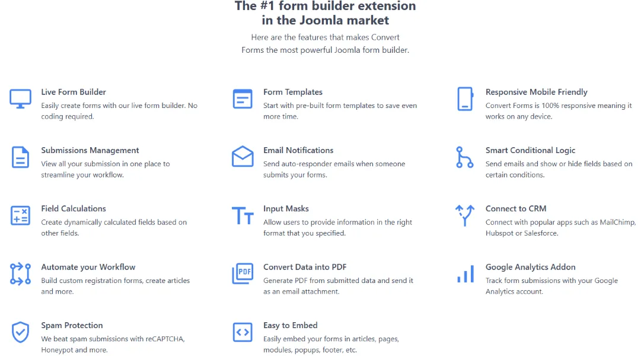
Task: Click the Connect to CRM arrows icon
Action: [x=465, y=215]
